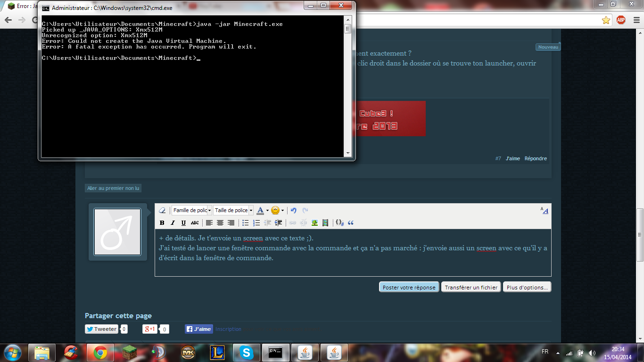Click the Google +1 button

(x=150, y=329)
